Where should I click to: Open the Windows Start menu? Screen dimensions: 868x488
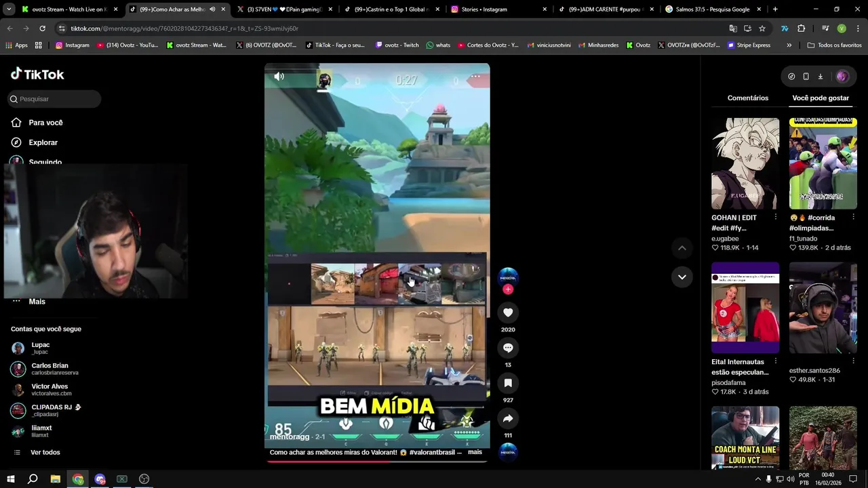(x=10, y=479)
